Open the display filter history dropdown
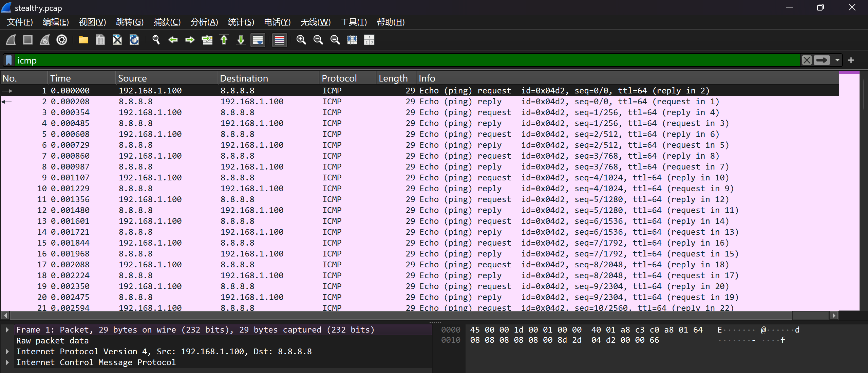This screenshot has width=868, height=373. pyautogui.click(x=837, y=60)
